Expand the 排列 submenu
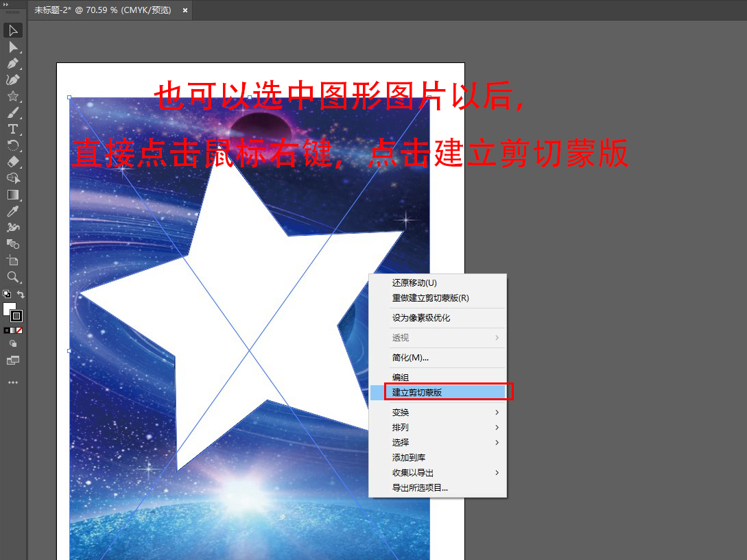 (x=445, y=428)
